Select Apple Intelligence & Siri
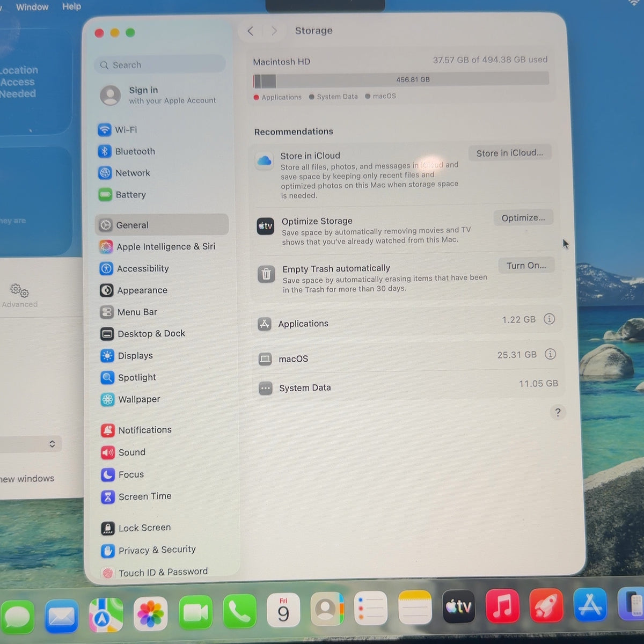This screenshot has width=644, height=644. point(162,247)
